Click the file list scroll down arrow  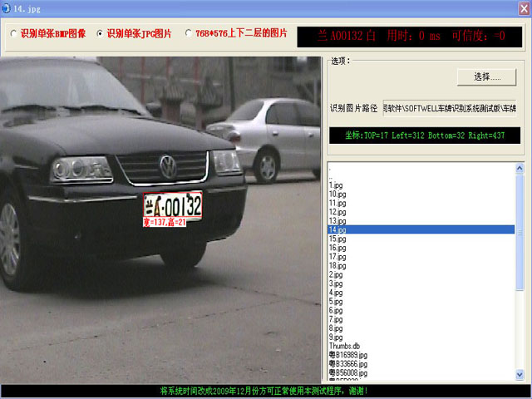click(x=520, y=375)
